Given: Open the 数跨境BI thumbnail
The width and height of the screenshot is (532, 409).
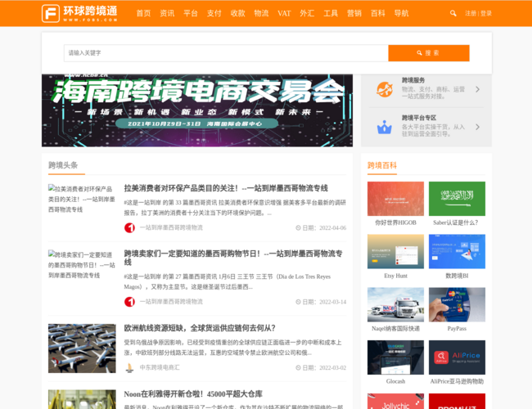Looking at the screenshot, I should click(457, 252).
